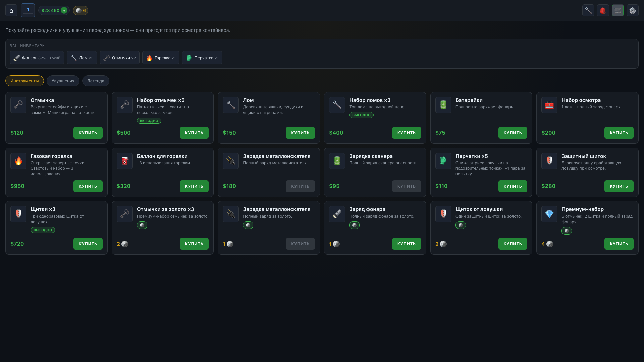Select the Перчатки ×1 inventory chip

202,58
